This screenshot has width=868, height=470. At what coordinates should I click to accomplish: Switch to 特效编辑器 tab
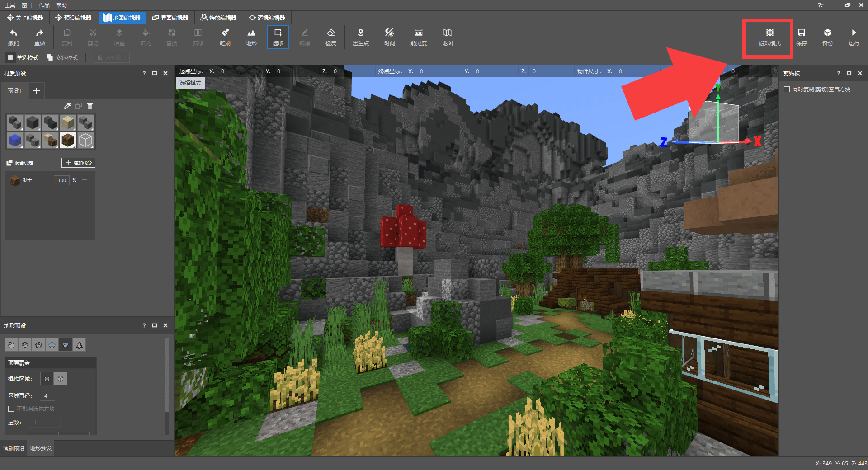coord(218,18)
